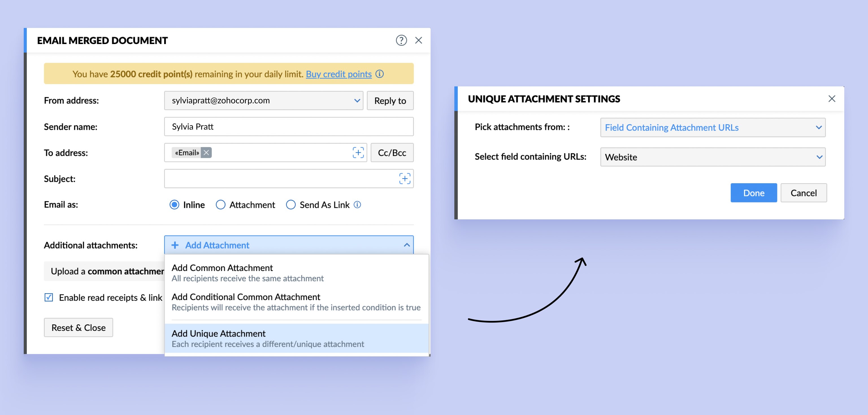
Task: Click the plus icon on Add Attachment
Action: 175,245
